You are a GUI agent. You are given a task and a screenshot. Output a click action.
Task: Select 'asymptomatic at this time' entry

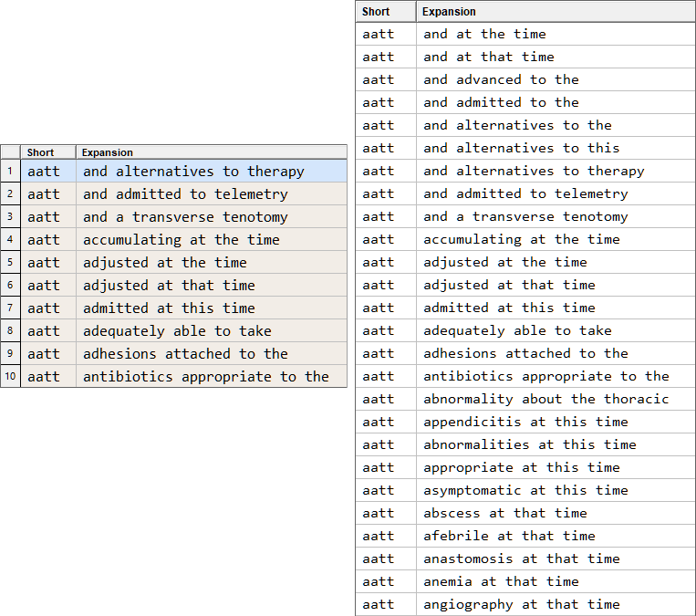(525, 490)
